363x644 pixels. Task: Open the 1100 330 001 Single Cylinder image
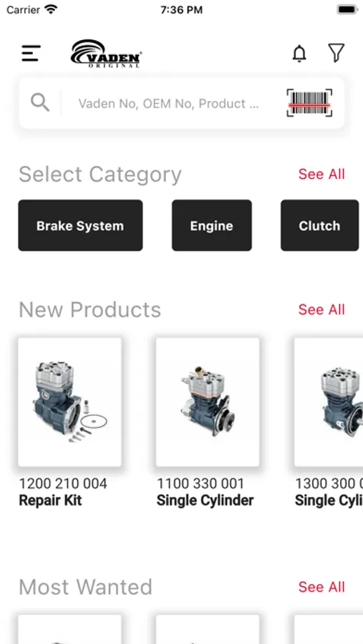[208, 402]
